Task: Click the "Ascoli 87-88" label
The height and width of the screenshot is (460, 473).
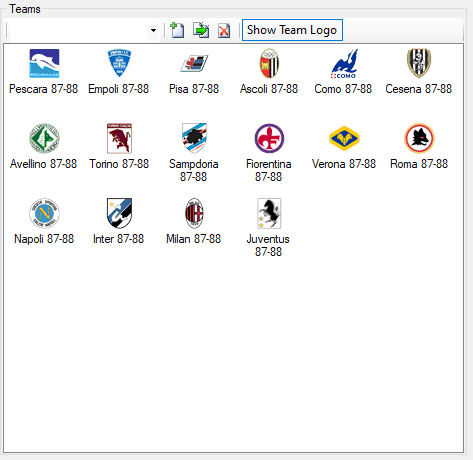Action: (x=269, y=89)
